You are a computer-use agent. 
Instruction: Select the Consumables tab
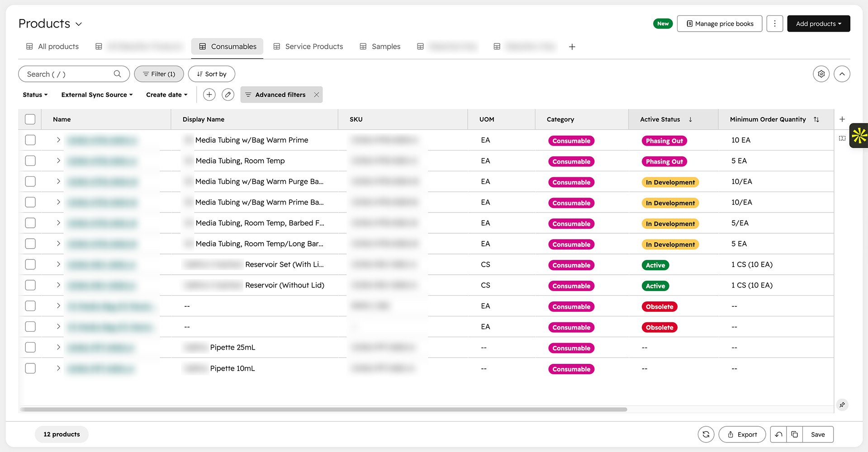[228, 47]
